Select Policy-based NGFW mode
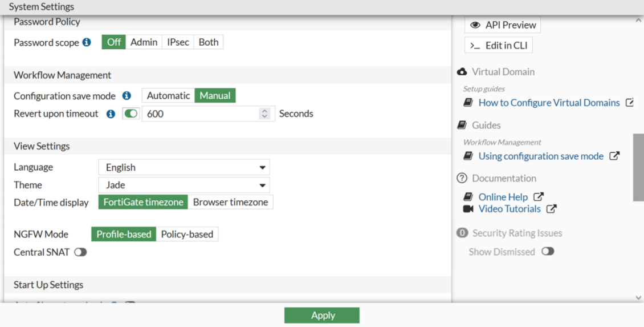The width and height of the screenshot is (644, 327). pos(187,234)
